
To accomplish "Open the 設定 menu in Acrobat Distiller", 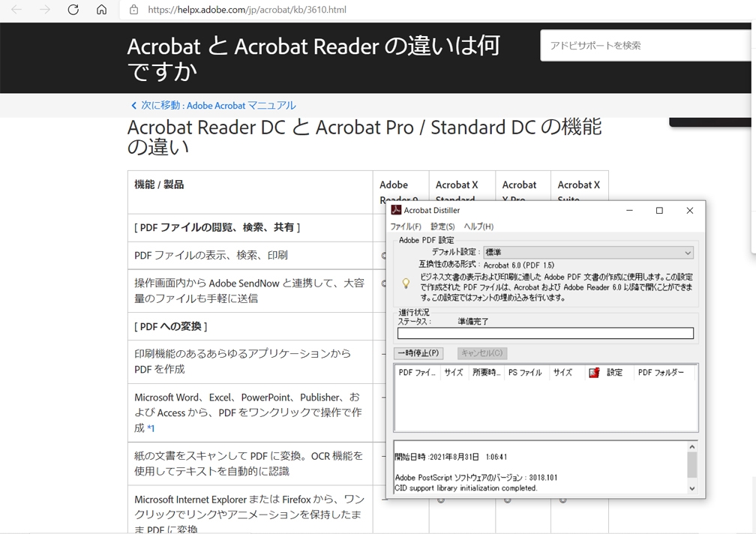I will (442, 226).
